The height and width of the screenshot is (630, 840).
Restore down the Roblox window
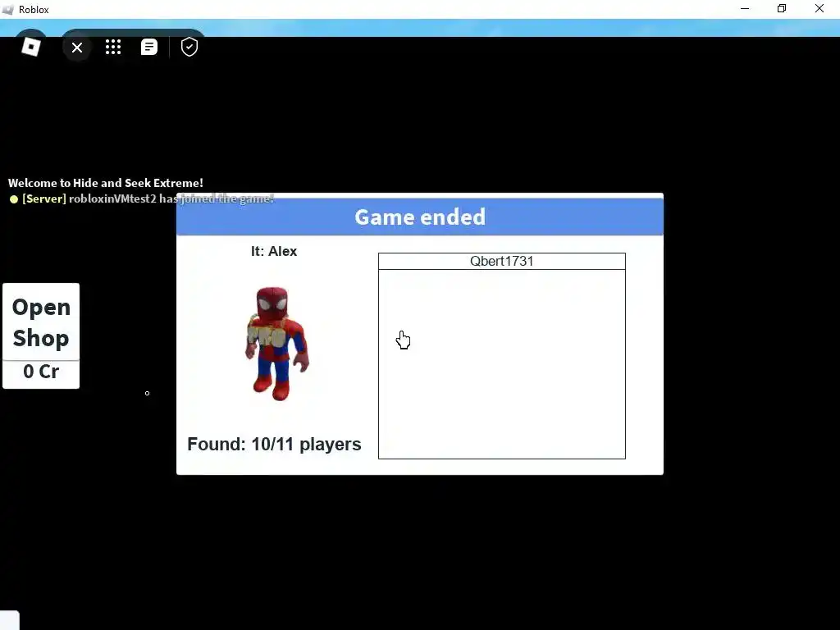[x=782, y=8]
